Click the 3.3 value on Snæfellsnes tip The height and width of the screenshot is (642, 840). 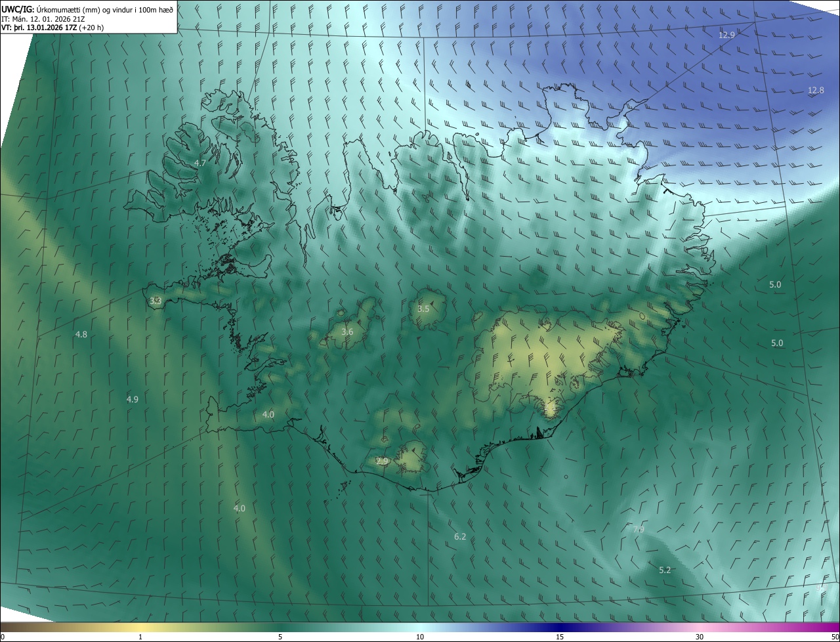coord(156,301)
